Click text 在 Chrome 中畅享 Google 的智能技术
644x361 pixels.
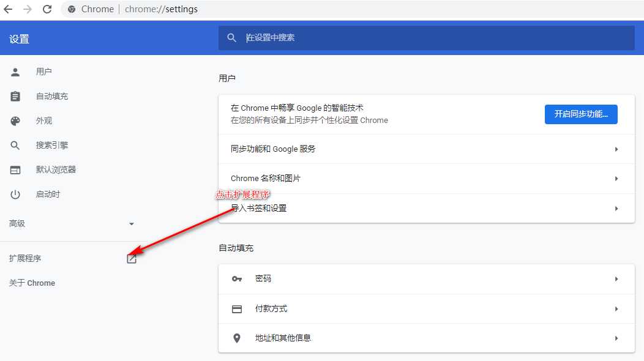coord(297,108)
